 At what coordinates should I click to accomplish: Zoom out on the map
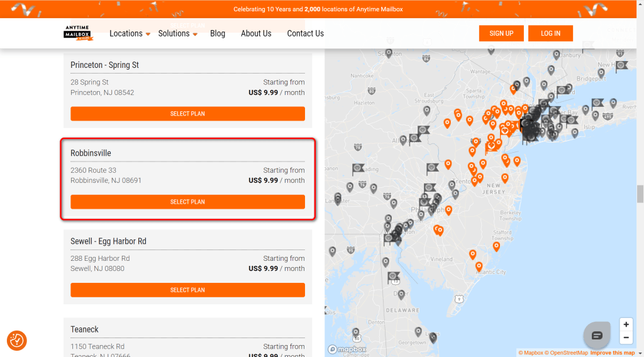pyautogui.click(x=626, y=338)
